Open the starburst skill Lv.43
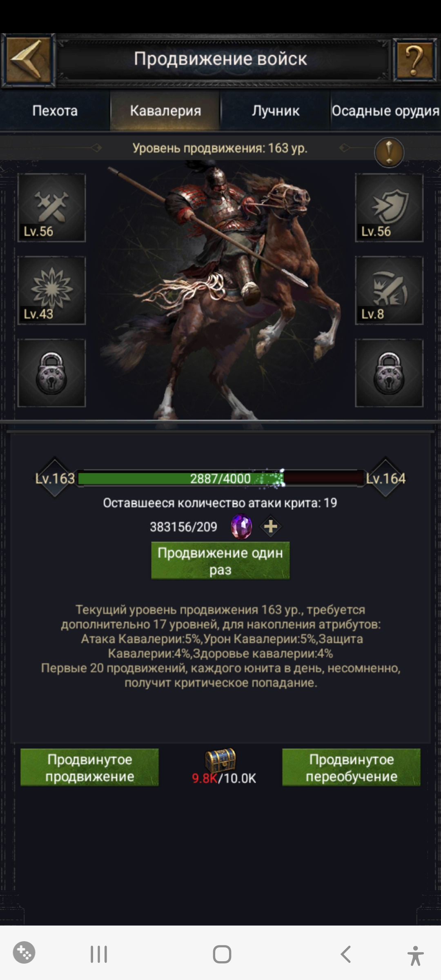Screen dimensions: 441x980 51,290
